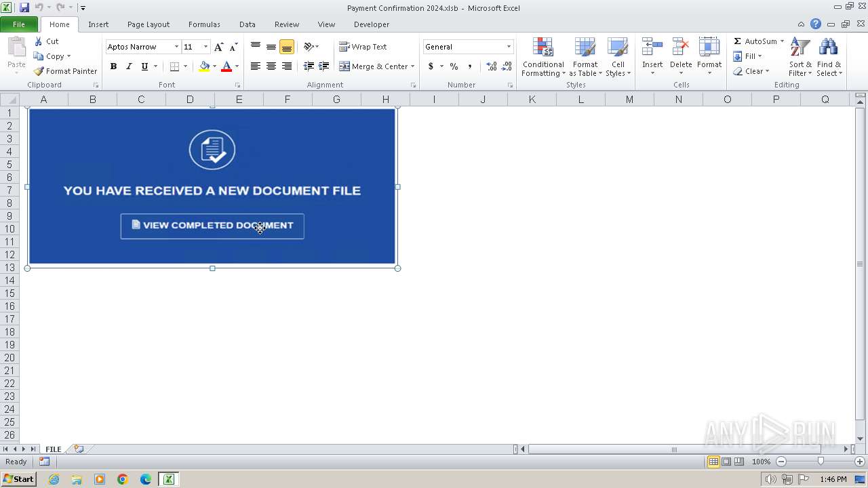868x488 pixels.
Task: Click Increase Indent icon
Action: pyautogui.click(x=324, y=66)
